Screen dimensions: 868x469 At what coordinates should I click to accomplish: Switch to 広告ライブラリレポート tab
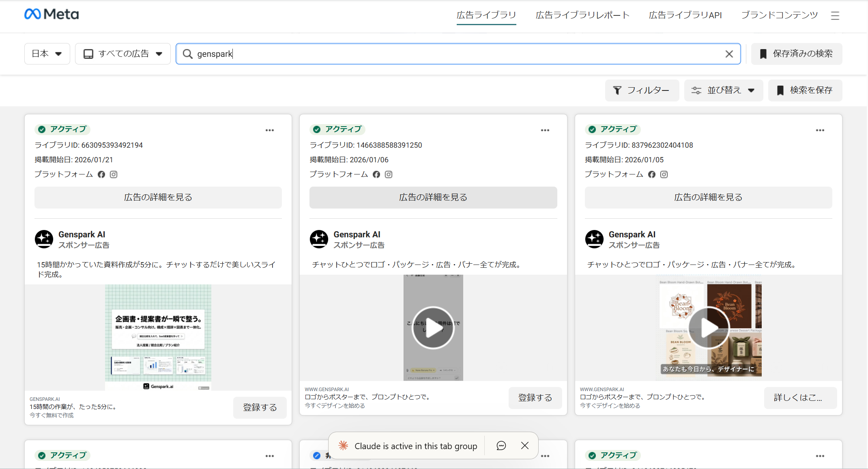(582, 15)
